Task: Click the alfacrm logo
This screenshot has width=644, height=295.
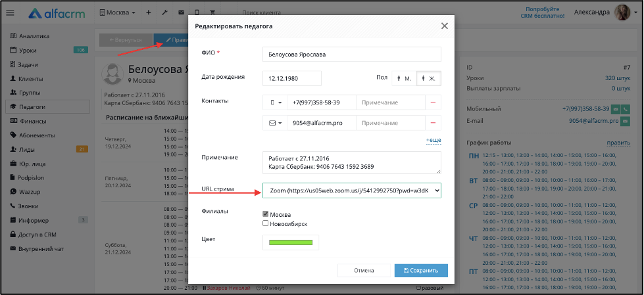Action: coord(57,12)
